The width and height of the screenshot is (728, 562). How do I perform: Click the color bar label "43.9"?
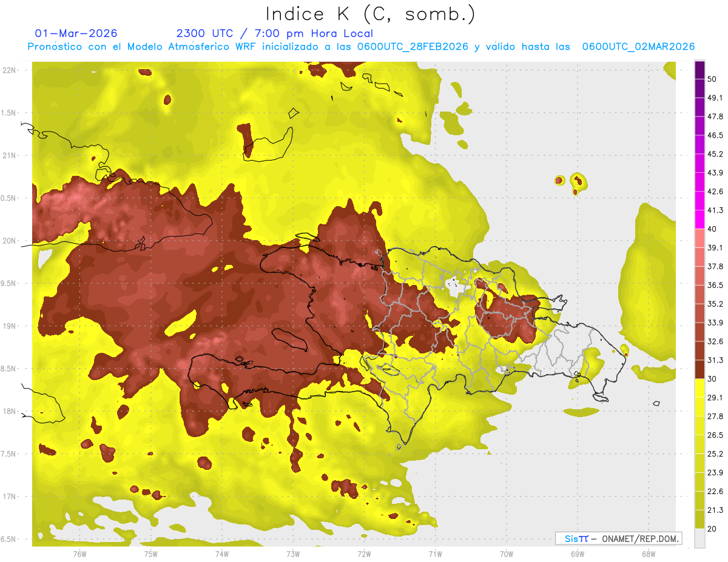point(715,173)
